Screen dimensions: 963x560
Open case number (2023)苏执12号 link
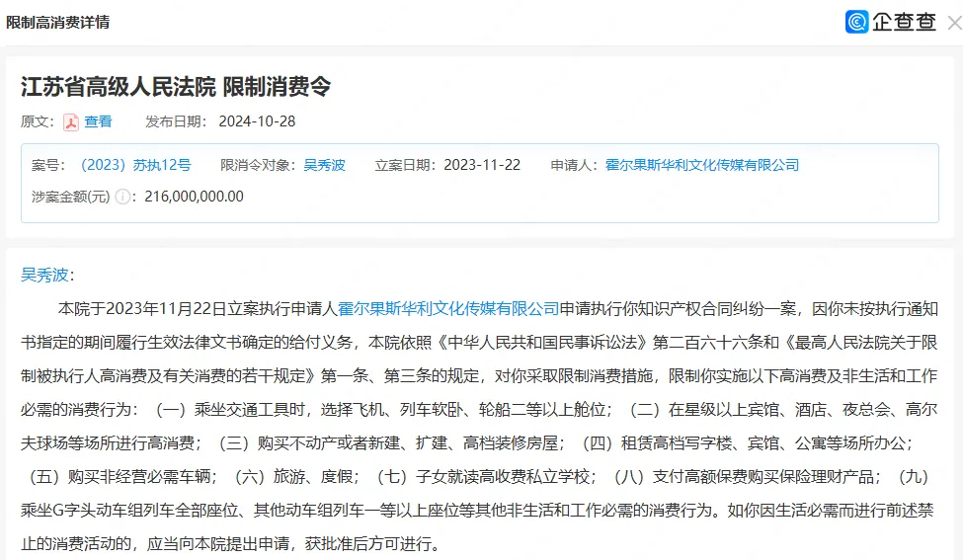135,165
